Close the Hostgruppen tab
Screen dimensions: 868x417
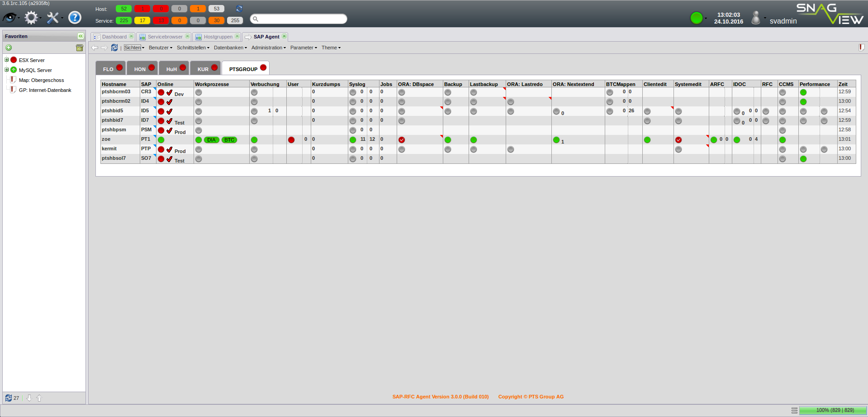(237, 36)
